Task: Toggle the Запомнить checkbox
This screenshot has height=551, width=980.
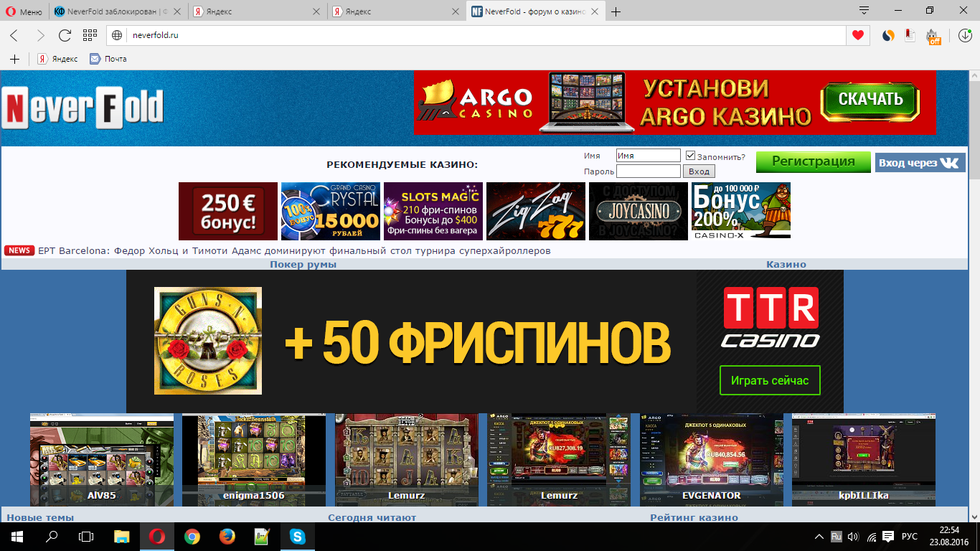Action: [x=690, y=156]
